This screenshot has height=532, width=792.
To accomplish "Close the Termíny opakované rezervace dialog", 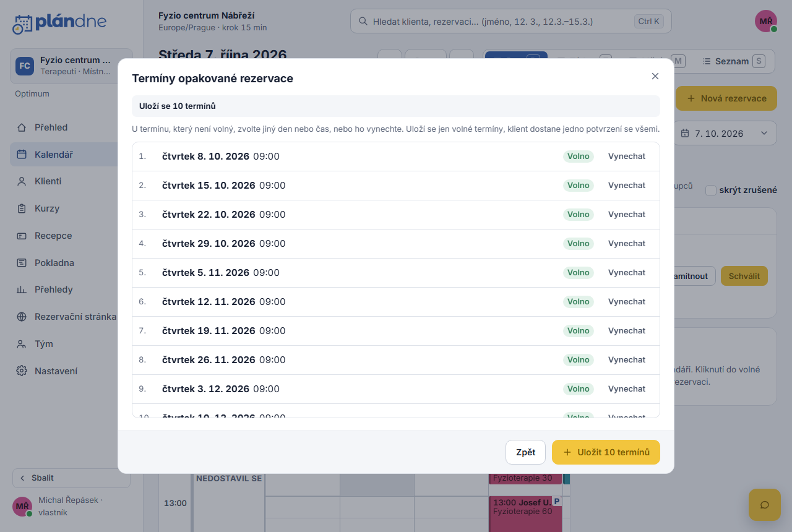I will click(655, 76).
